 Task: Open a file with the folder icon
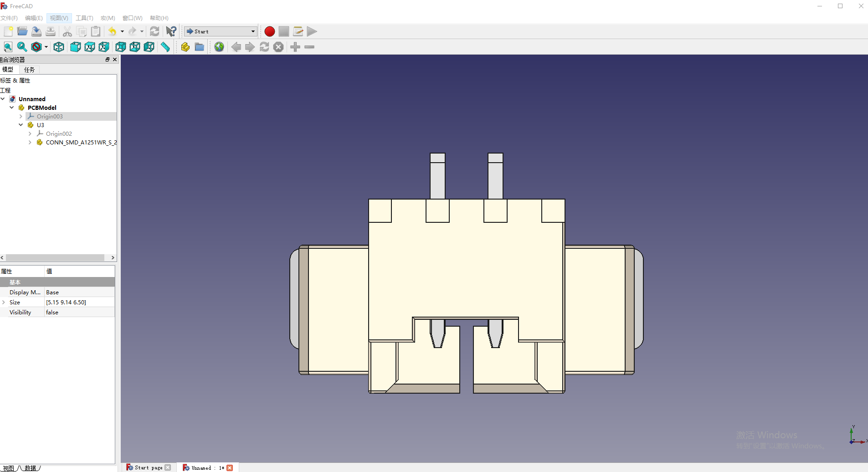click(x=22, y=31)
